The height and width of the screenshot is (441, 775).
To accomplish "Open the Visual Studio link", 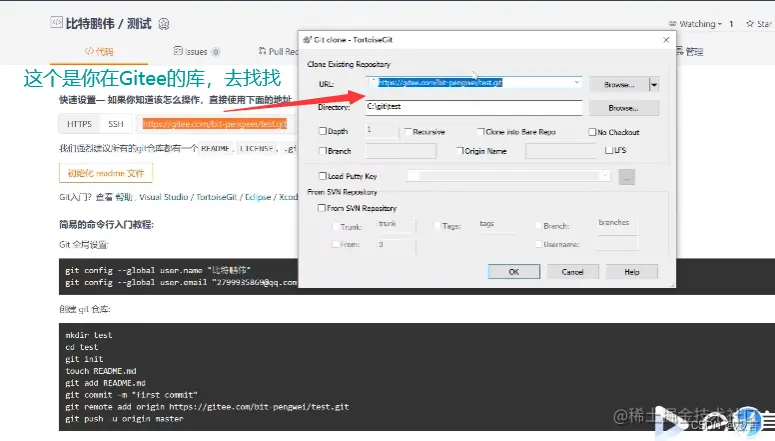I will 164,197.
